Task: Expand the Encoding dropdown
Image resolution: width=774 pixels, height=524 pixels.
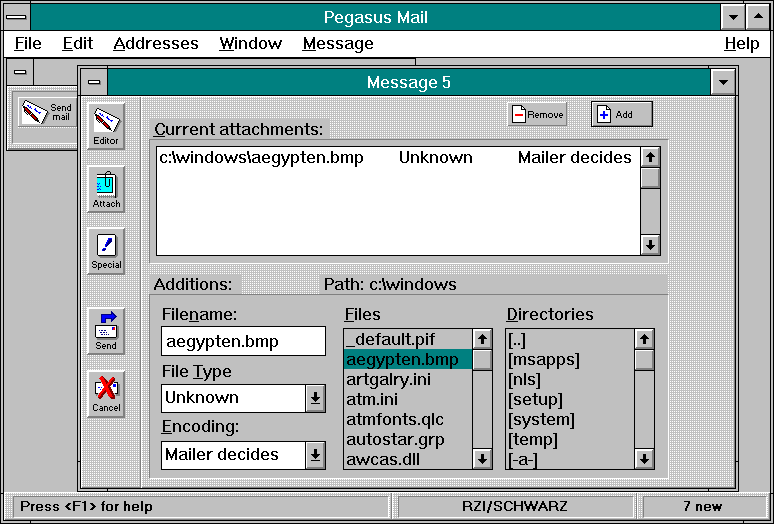Action: click(315, 455)
